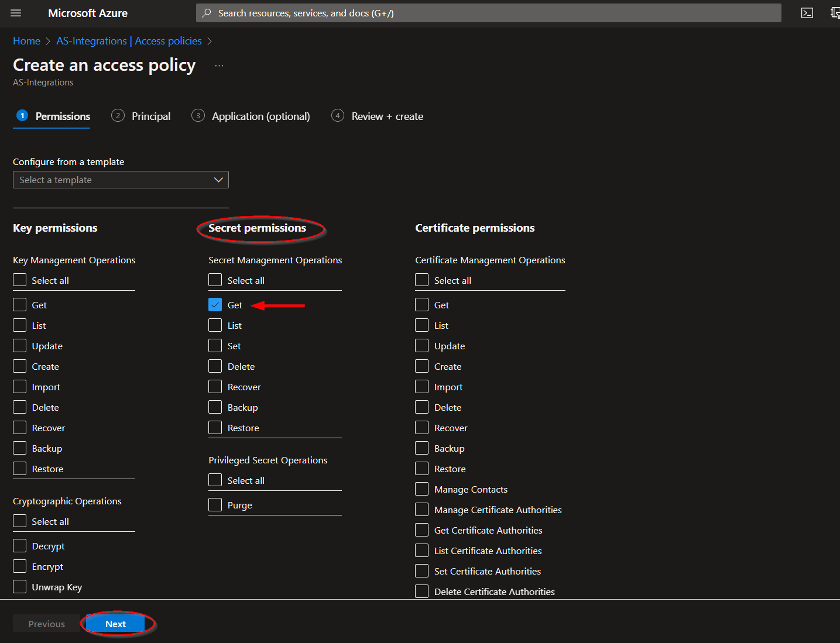Switch to Review + create tab

coord(377,116)
